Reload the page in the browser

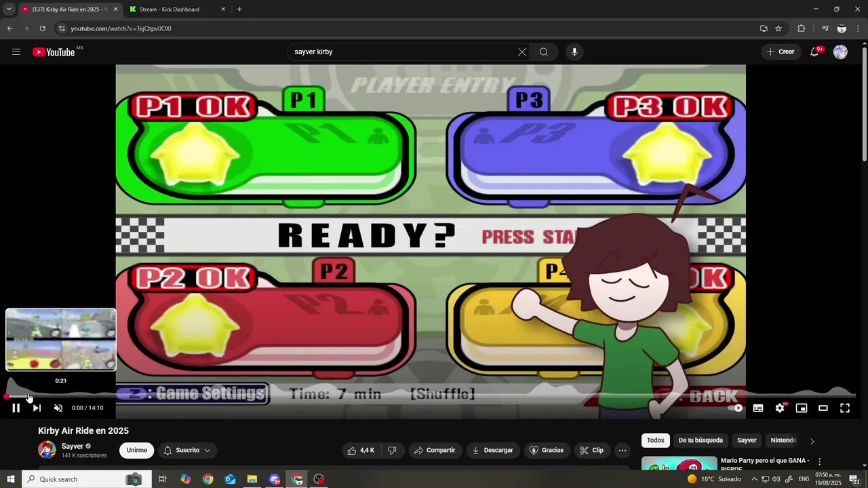42,28
